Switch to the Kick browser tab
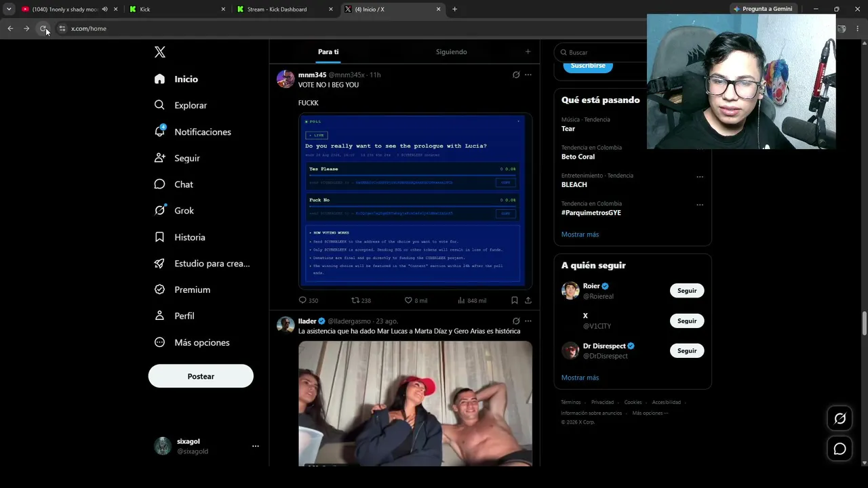868x488 pixels. [178, 9]
